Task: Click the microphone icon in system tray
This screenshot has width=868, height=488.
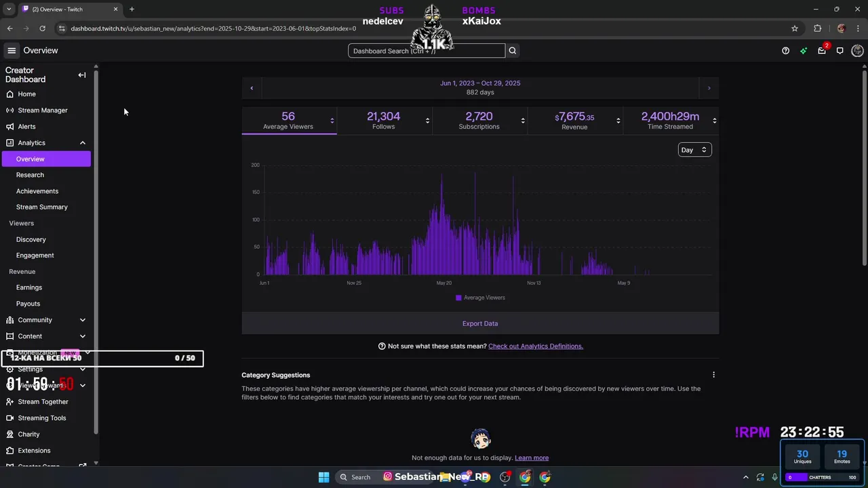Action: coord(774,477)
